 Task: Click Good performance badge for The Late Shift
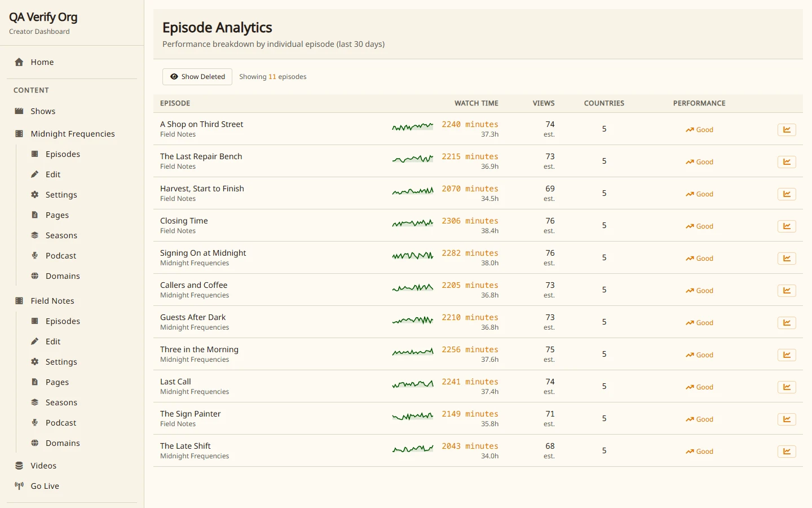pos(699,452)
